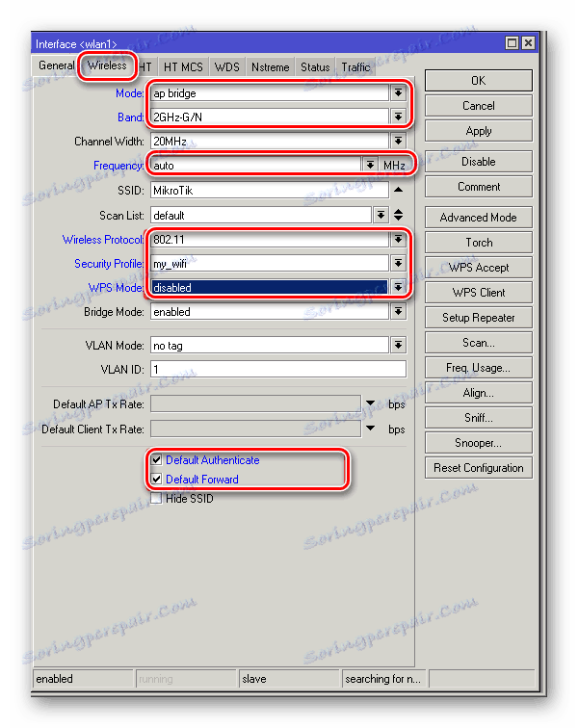
Task: Expand the Security Profile dropdown arrow
Action: coord(398,264)
